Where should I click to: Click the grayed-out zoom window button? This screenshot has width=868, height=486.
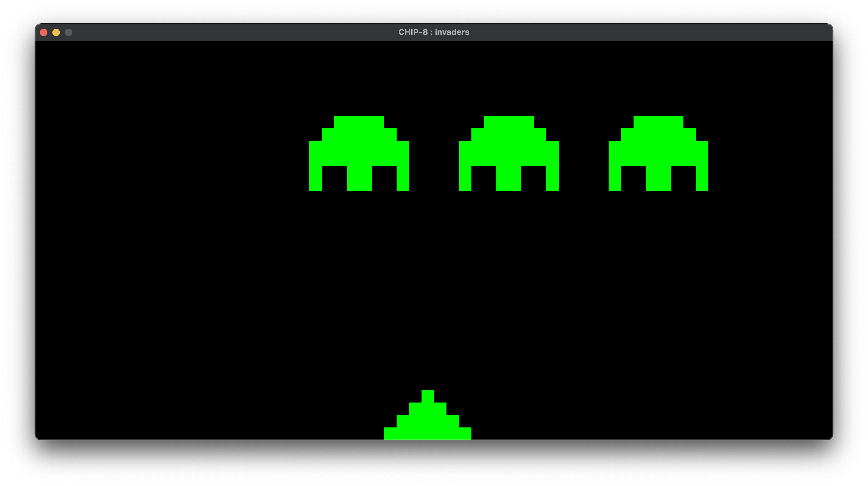pyautogui.click(x=69, y=32)
